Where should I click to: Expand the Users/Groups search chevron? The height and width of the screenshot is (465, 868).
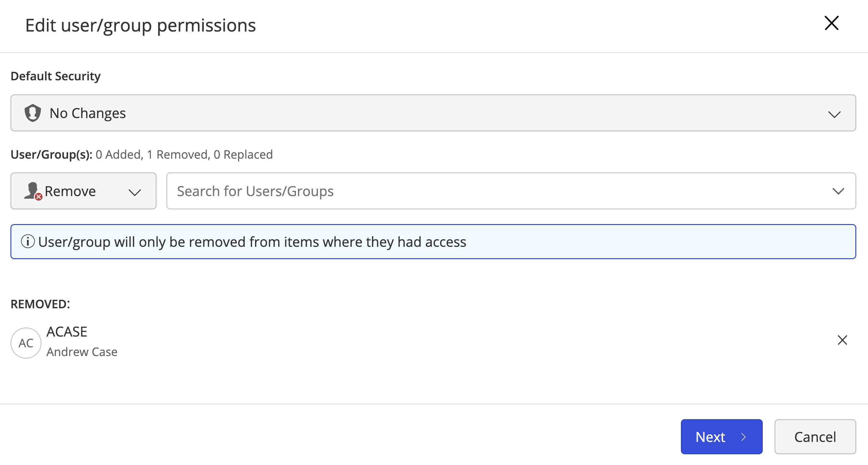(838, 191)
